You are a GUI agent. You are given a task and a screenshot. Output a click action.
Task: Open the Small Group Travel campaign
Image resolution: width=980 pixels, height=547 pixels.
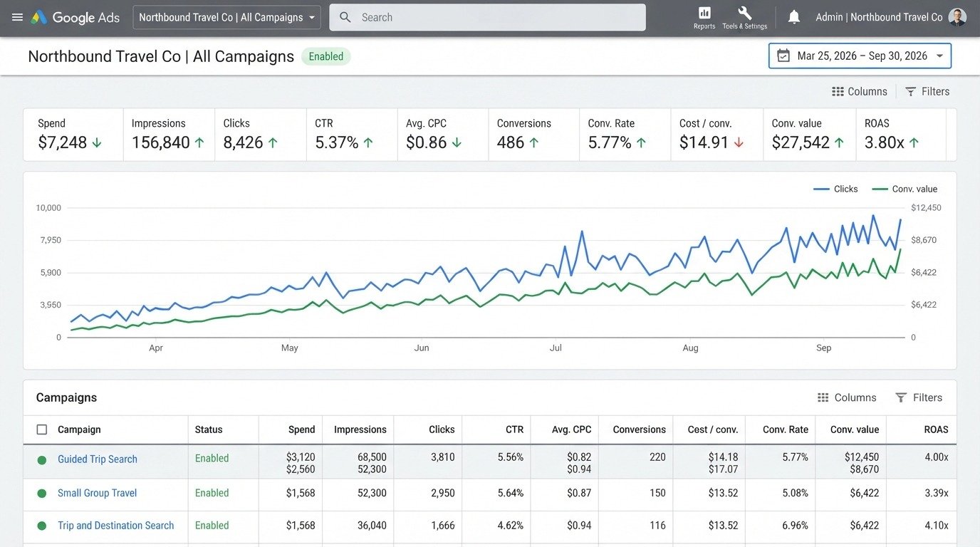(x=97, y=493)
